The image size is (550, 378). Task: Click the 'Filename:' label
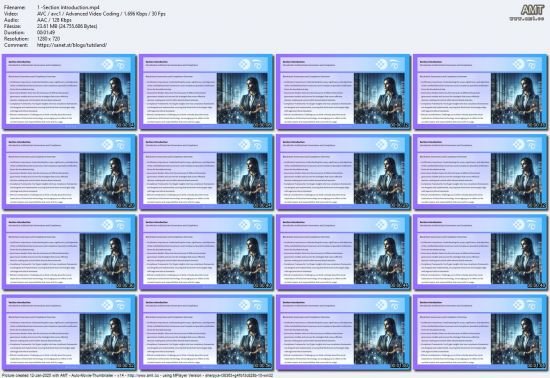point(15,7)
